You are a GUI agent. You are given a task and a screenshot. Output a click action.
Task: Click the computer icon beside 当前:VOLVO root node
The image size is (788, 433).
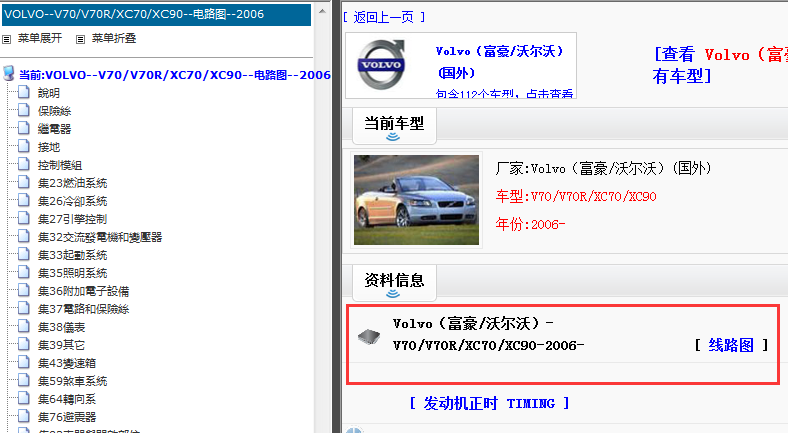(9, 73)
